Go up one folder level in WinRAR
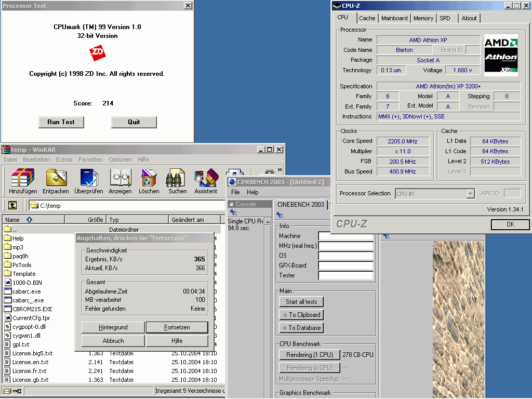532x399 pixels. tap(12, 205)
